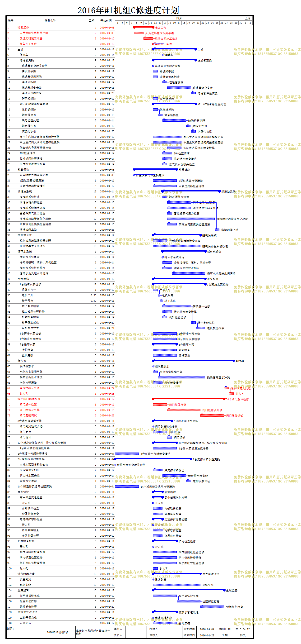Viewport: 301px width, 644px height.
Task: Select the 任务名称 column header
Action: tap(50, 20)
